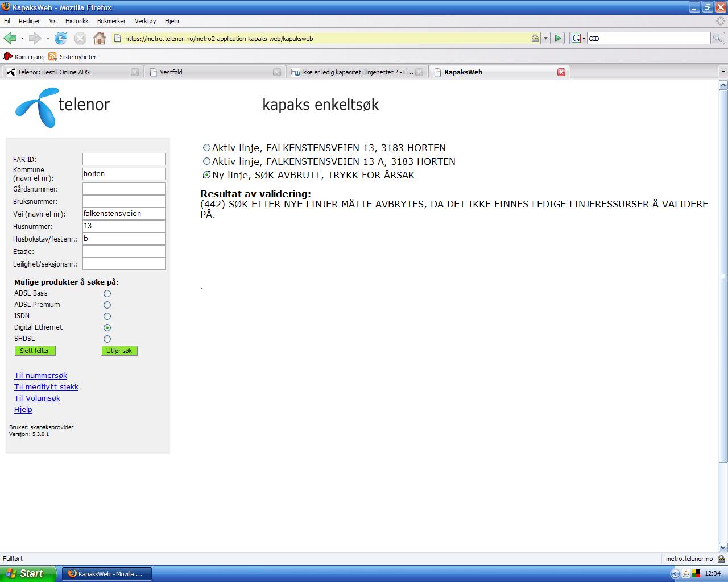Click the Gårdsnummer input field
This screenshot has height=582, width=728.
tap(124, 189)
